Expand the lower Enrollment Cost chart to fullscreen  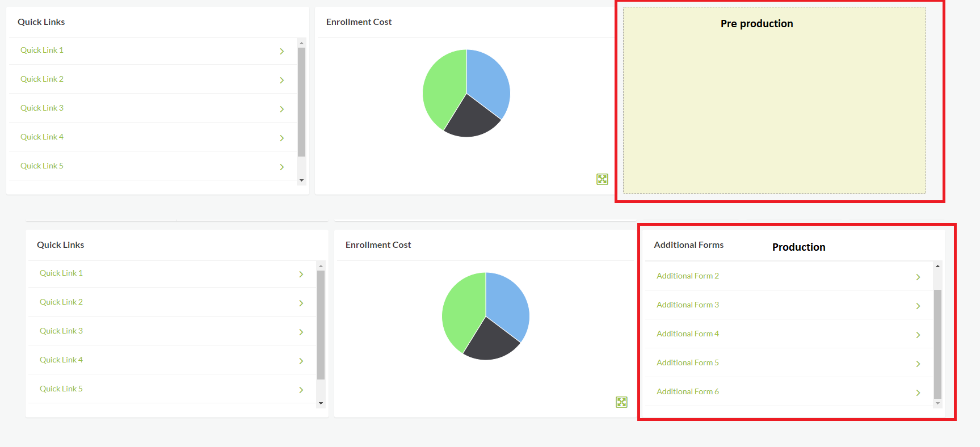(x=621, y=402)
